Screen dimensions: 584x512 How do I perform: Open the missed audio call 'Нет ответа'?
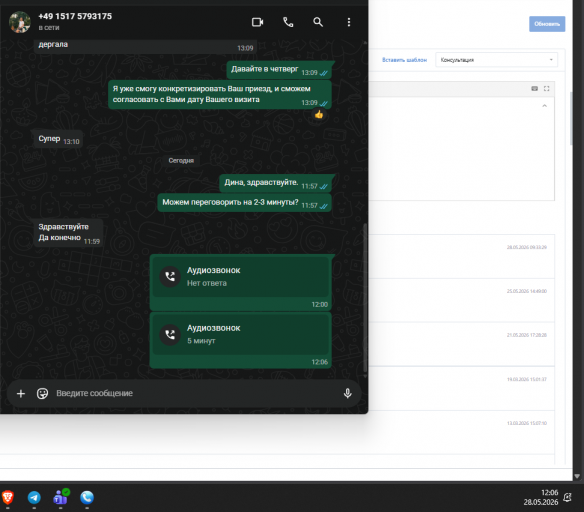pos(241,282)
